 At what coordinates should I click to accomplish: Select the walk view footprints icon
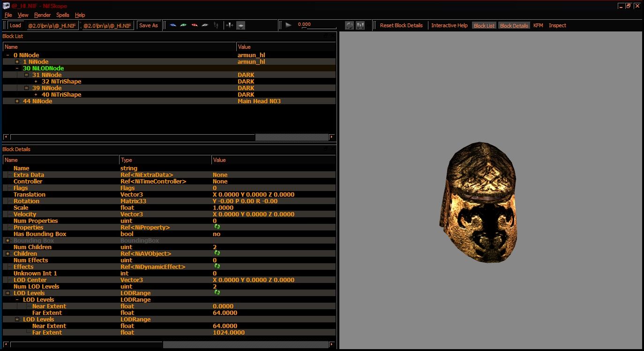(216, 25)
